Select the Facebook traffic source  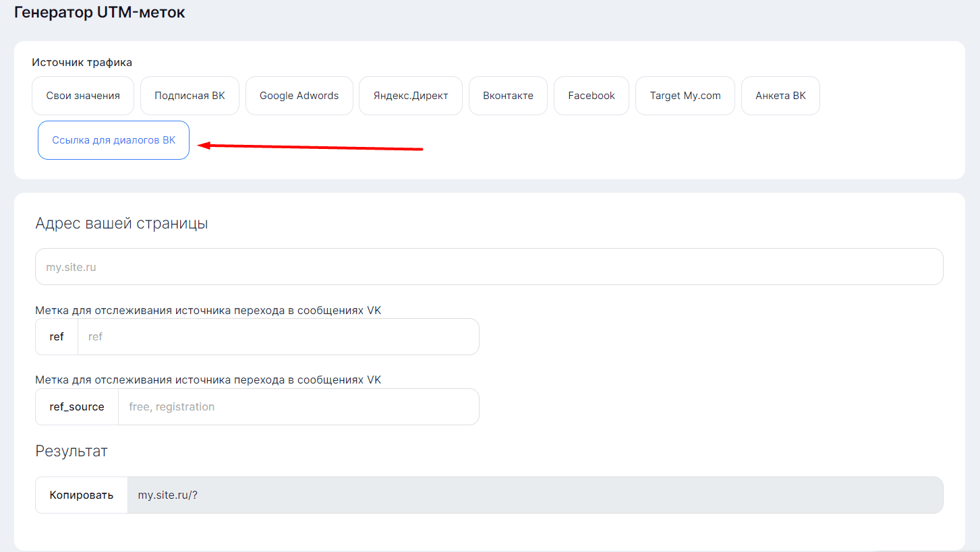[591, 96]
